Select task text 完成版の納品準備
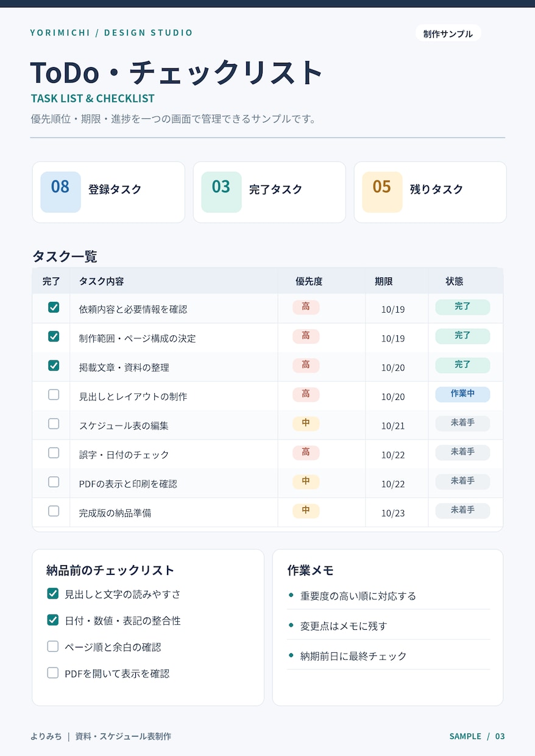This screenshot has width=535, height=756. (x=115, y=513)
